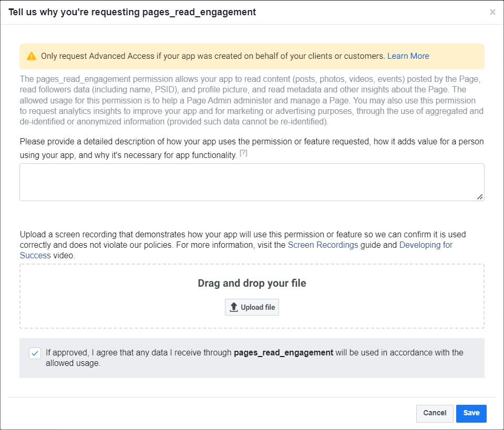Close the dialog with the X icon

click(492, 12)
